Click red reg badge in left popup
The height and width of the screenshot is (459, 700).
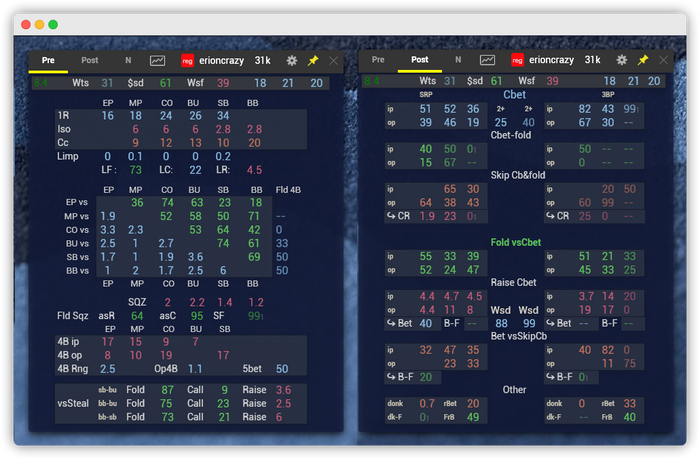pyautogui.click(x=188, y=61)
